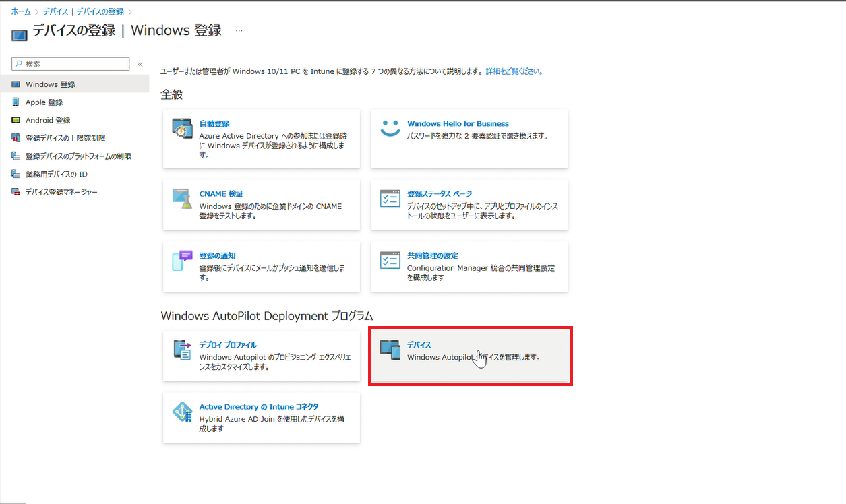This screenshot has width=846, height=504.
Task: Click the 登録ステータス ページ checklist icon
Action: 390,198
